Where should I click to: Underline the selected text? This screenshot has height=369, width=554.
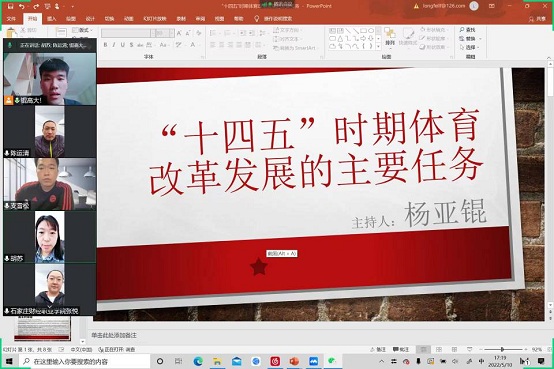(123, 45)
